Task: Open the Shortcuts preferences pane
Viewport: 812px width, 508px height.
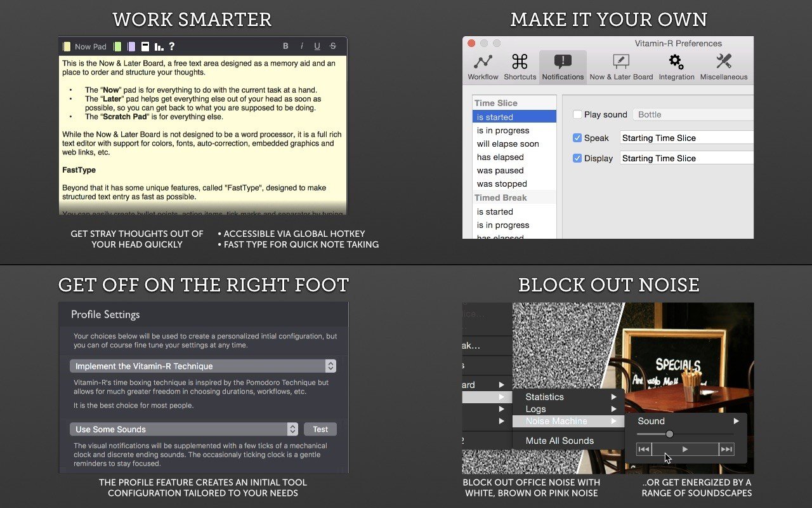Action: 520,67
